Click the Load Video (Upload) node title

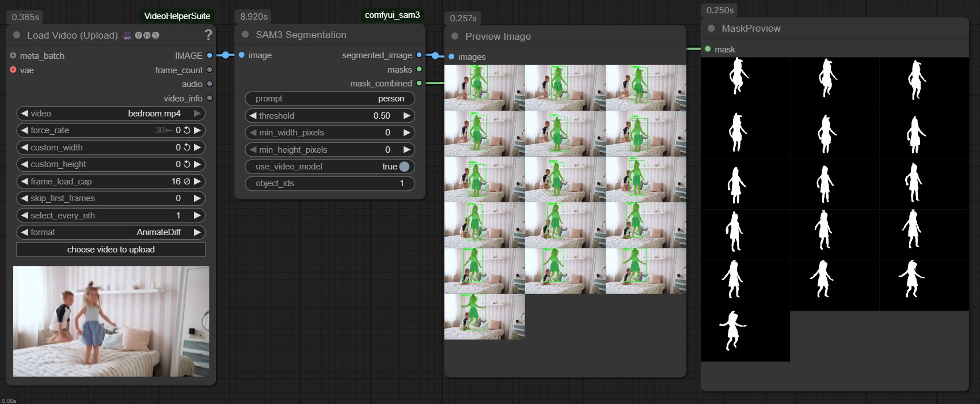click(73, 35)
